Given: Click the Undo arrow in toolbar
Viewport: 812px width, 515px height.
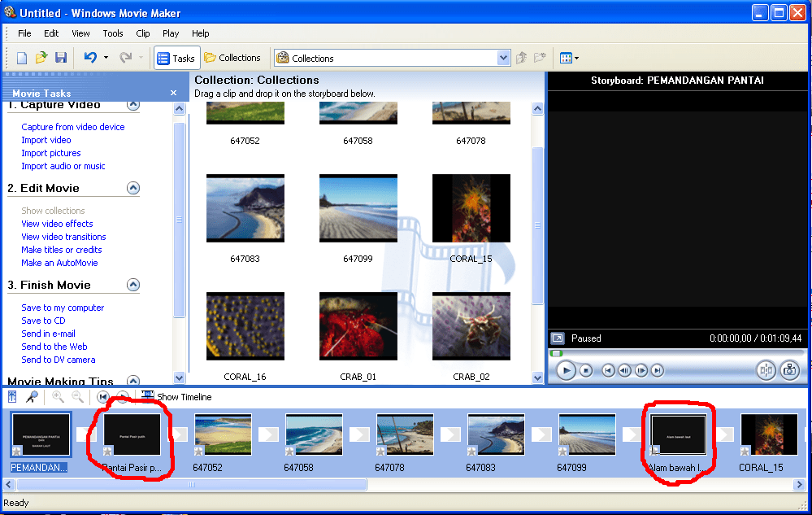Looking at the screenshot, I should [90, 58].
